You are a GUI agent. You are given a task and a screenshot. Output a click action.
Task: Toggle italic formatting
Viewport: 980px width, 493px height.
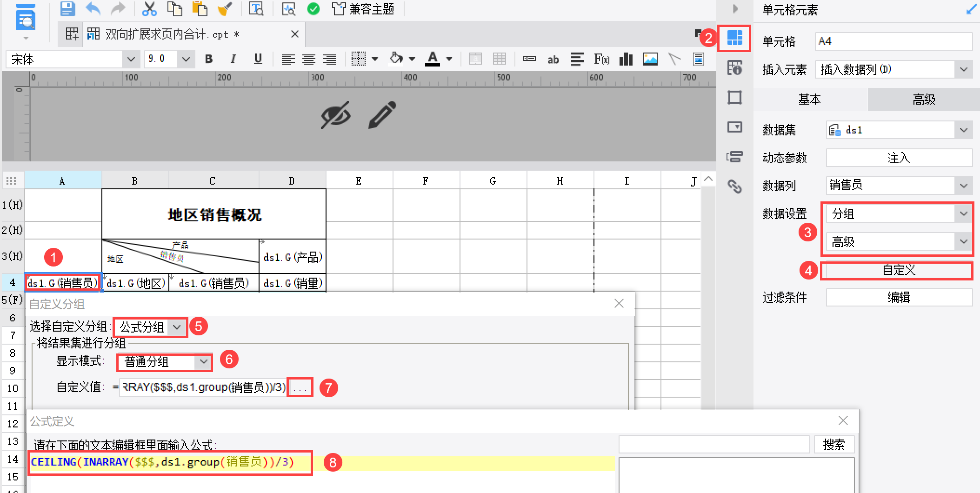point(233,59)
